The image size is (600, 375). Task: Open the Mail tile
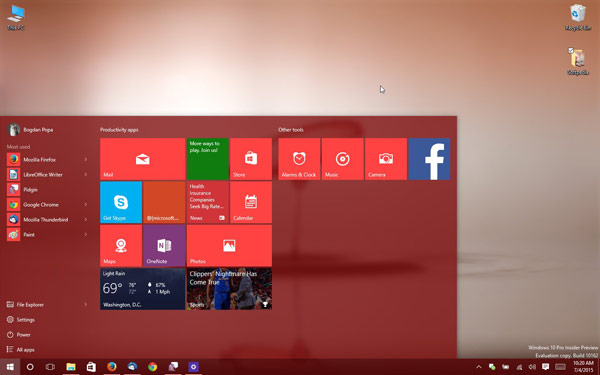pyautogui.click(x=142, y=159)
